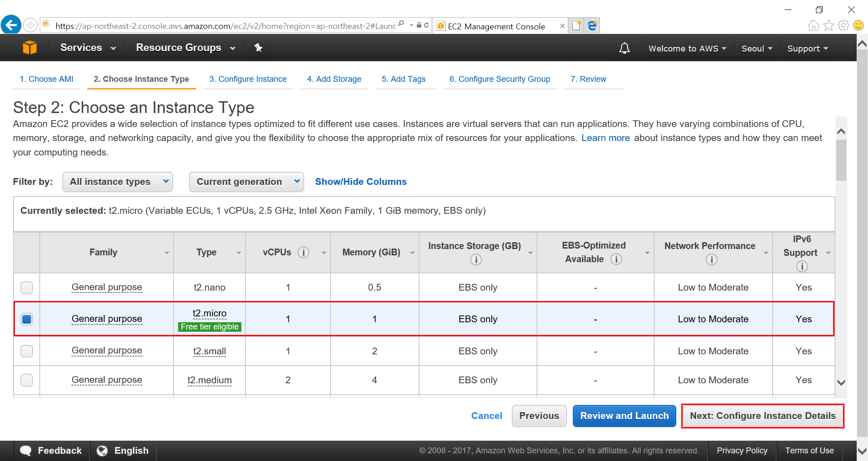Click the Internet Explorer icon next to tabs
This screenshot has width=868, height=461.
click(592, 26)
